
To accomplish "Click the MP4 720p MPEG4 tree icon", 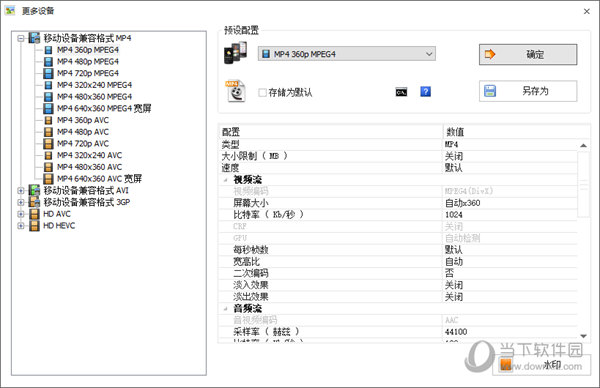I will click(x=48, y=73).
